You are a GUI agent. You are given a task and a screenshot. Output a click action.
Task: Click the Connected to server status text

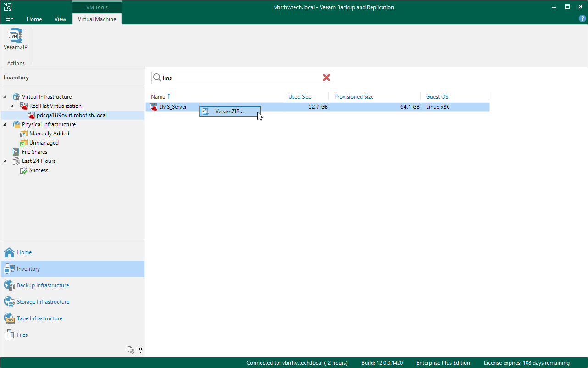297,363
